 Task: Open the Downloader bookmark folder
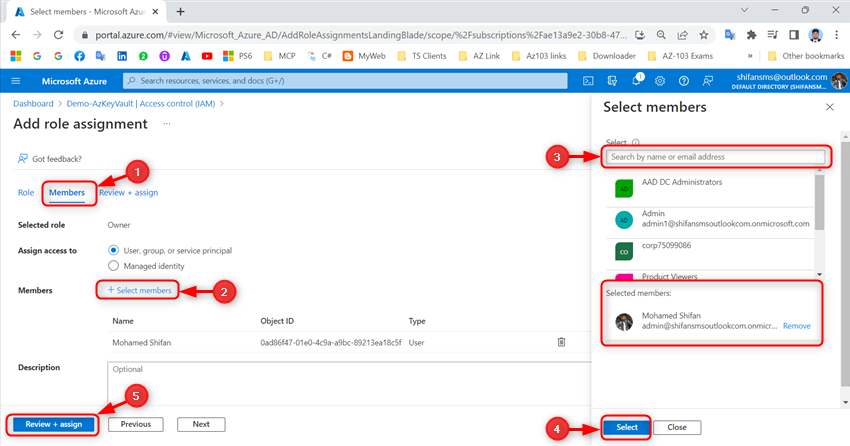(607, 56)
